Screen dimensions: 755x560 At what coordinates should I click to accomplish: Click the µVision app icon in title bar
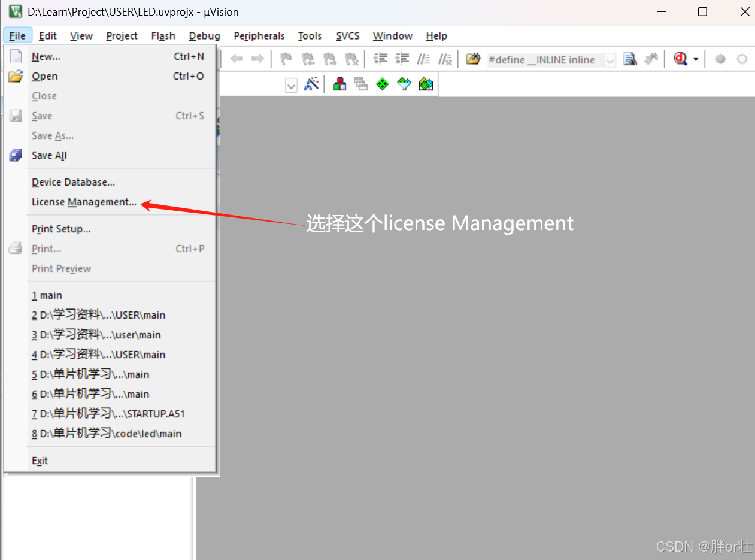click(15, 11)
